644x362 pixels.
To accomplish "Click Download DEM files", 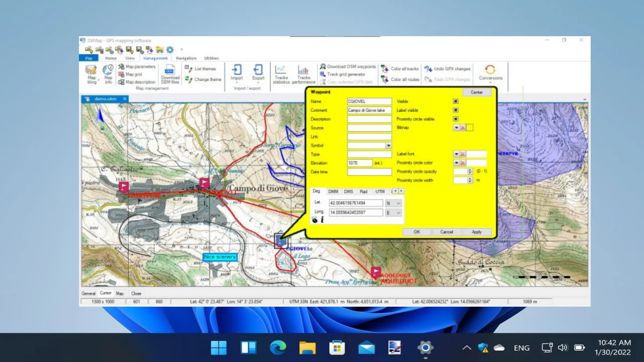I will (x=170, y=74).
